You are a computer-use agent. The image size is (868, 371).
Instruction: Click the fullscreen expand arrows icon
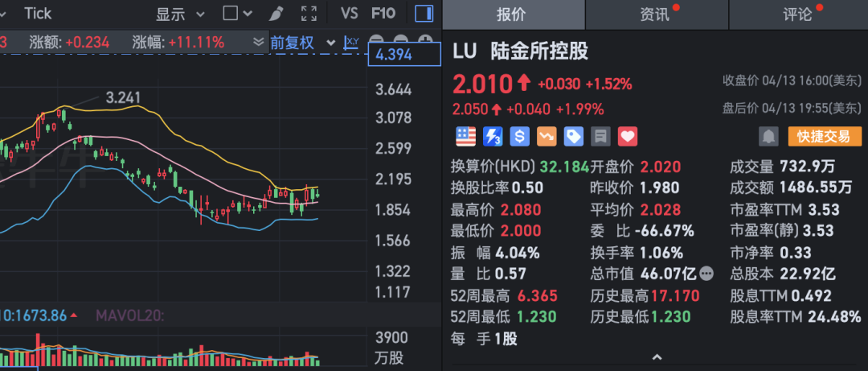pyautogui.click(x=309, y=14)
